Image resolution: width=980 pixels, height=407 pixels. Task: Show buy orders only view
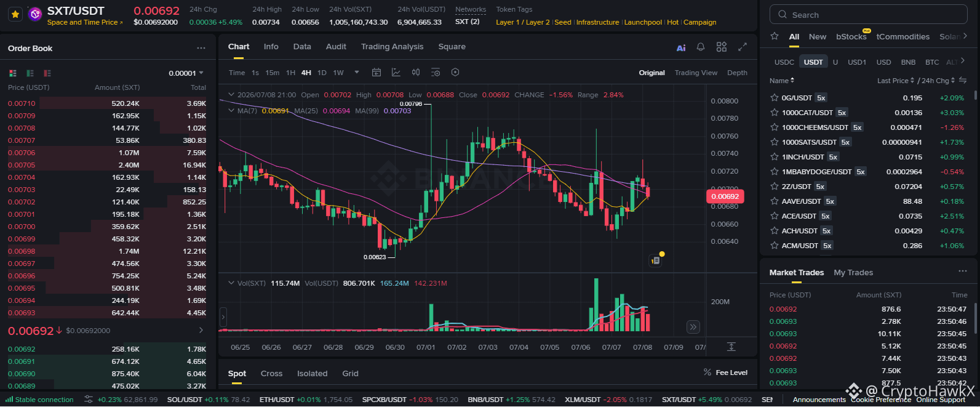coord(30,73)
